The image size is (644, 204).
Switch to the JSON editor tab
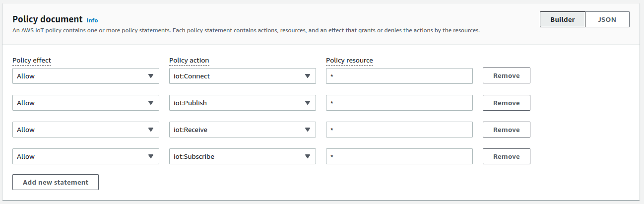pos(607,19)
